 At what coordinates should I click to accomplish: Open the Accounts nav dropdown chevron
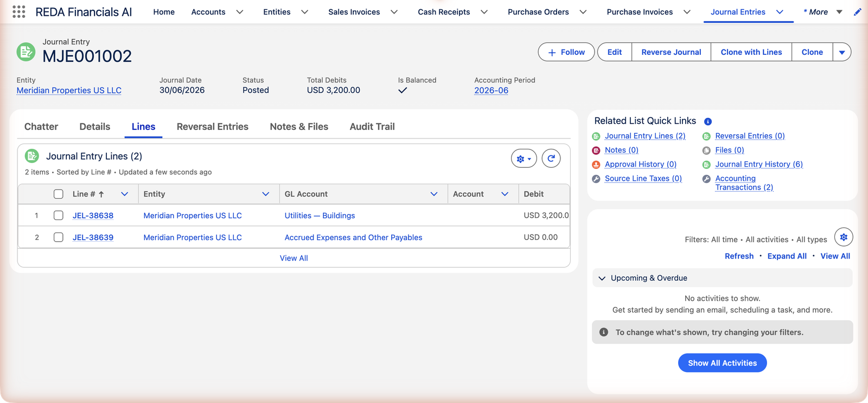point(240,12)
